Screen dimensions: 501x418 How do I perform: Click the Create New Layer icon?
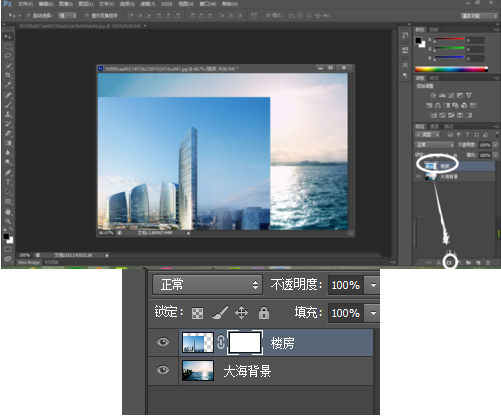[x=478, y=263]
